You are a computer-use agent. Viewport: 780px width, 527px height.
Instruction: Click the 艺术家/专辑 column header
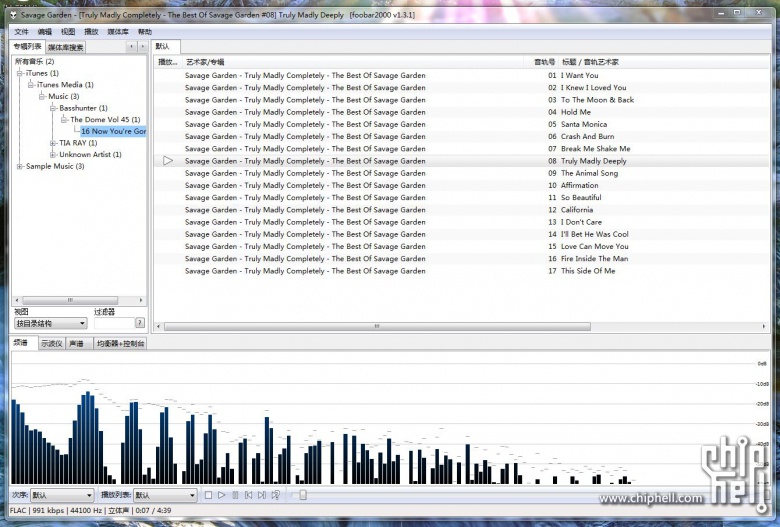[x=354, y=62]
